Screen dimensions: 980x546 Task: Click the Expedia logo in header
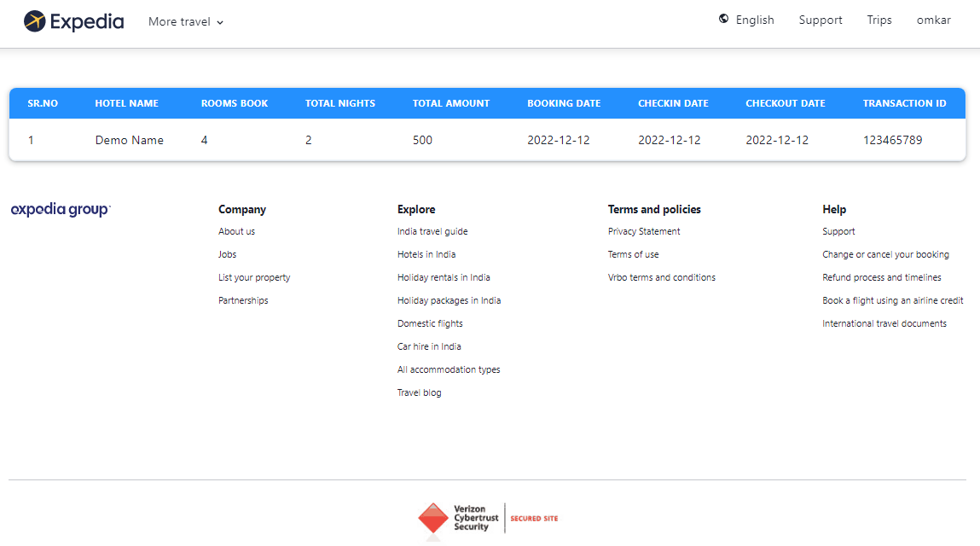(73, 21)
